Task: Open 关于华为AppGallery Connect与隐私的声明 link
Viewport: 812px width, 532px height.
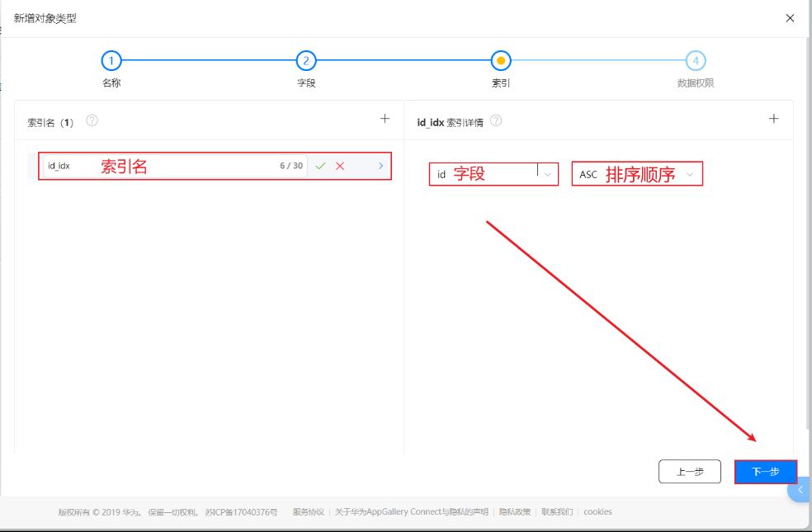Action: (x=411, y=512)
